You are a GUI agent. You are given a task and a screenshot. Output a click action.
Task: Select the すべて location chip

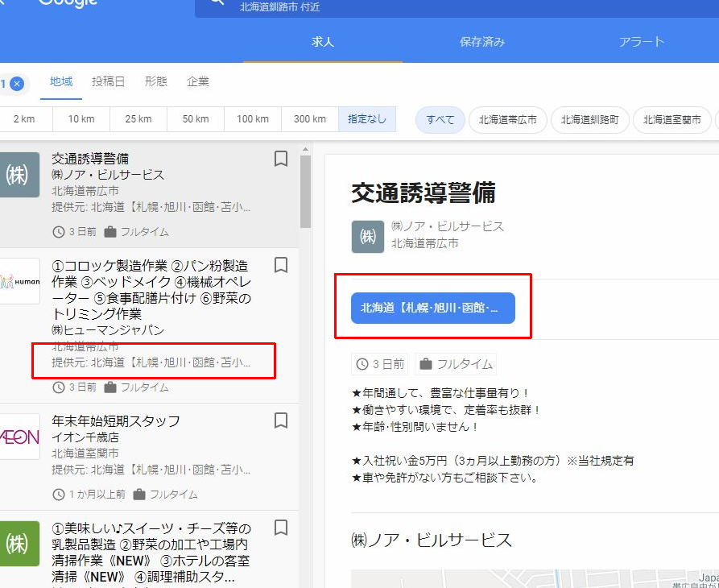coord(440,120)
